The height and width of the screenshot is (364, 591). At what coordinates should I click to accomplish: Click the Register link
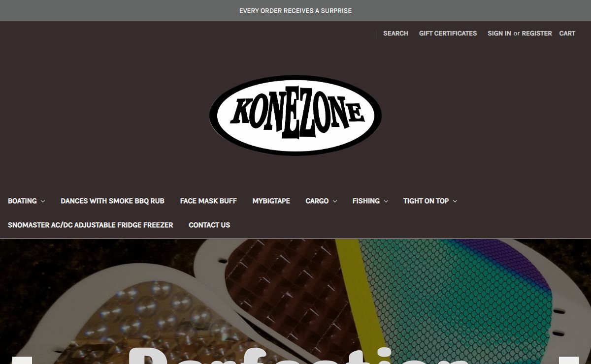point(537,33)
